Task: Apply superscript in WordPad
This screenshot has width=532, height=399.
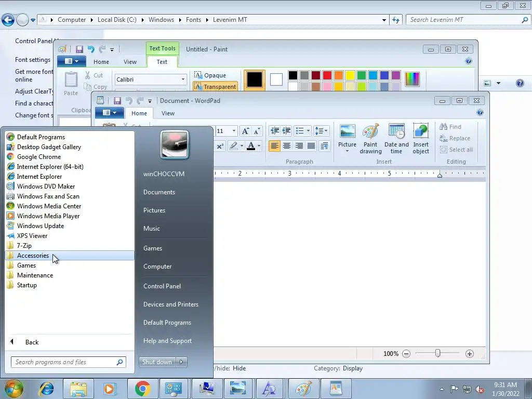Action: point(220,146)
